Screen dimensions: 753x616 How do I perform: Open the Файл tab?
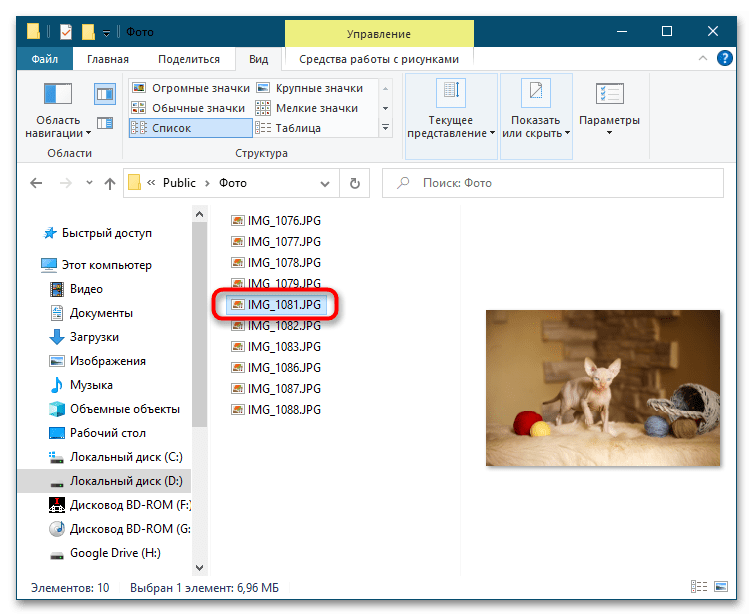(45, 59)
